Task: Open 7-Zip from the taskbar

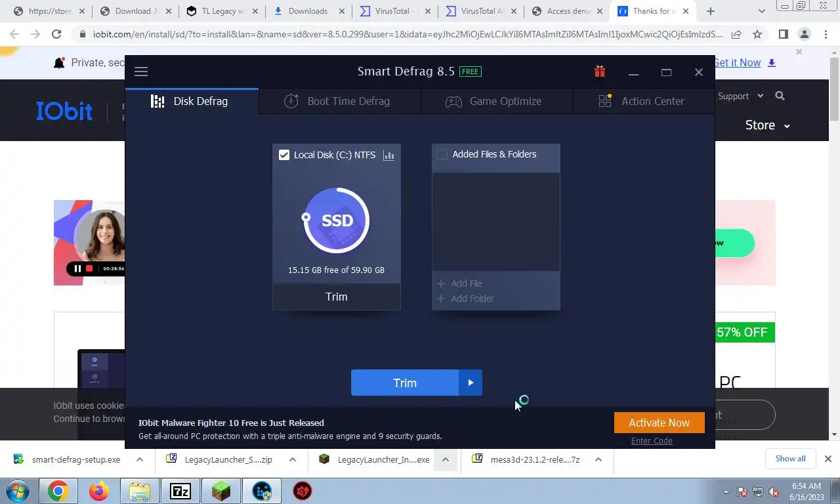Action: [x=180, y=491]
